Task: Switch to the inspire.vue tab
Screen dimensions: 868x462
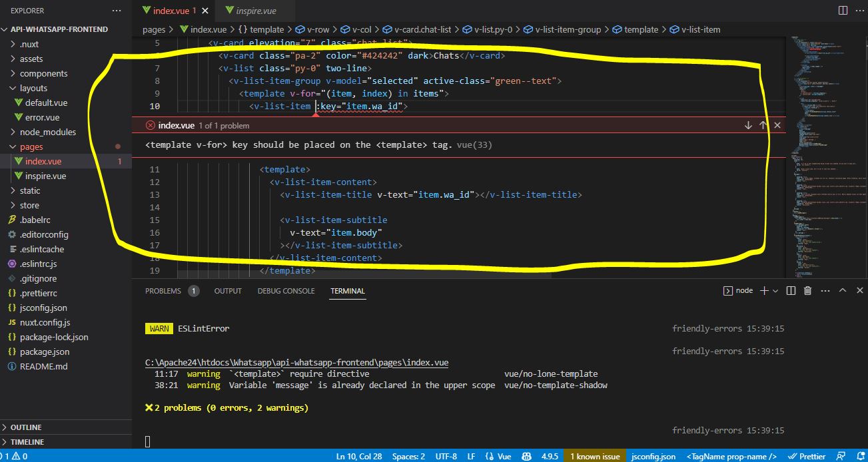Action: pyautogui.click(x=255, y=10)
